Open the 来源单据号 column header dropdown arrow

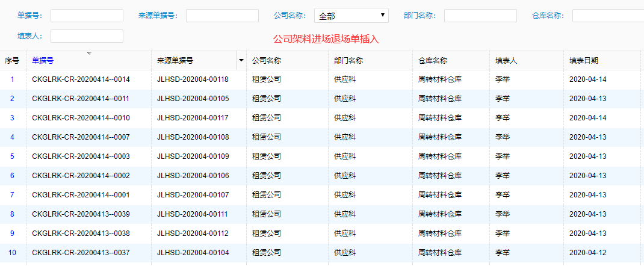pyautogui.click(x=241, y=60)
